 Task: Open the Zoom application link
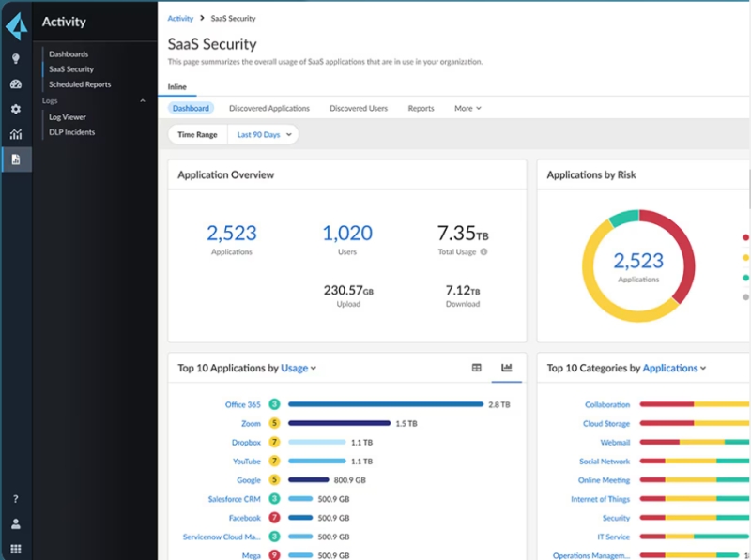coord(251,423)
